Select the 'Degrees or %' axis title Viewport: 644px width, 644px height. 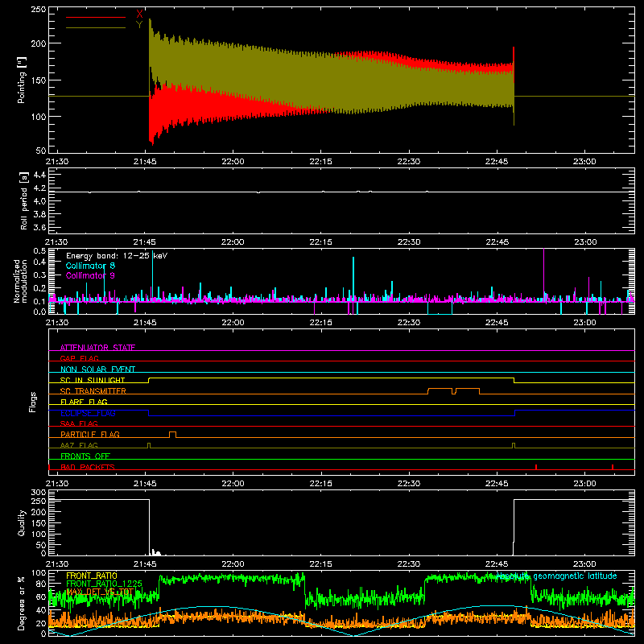point(22,603)
